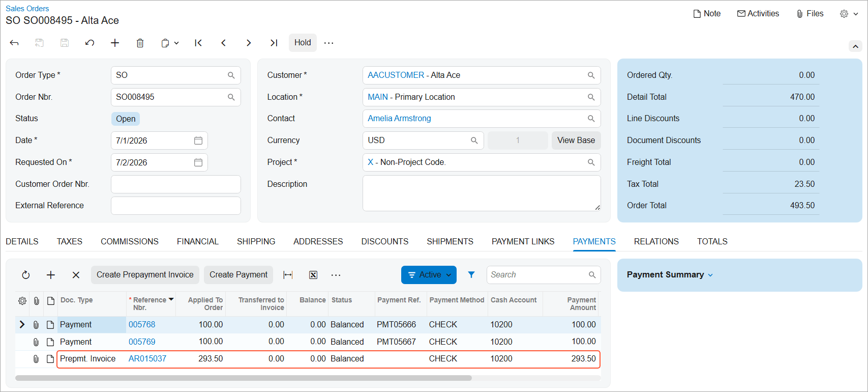
Task: Open payments grid more-actions ellipsis
Action: [x=336, y=275]
